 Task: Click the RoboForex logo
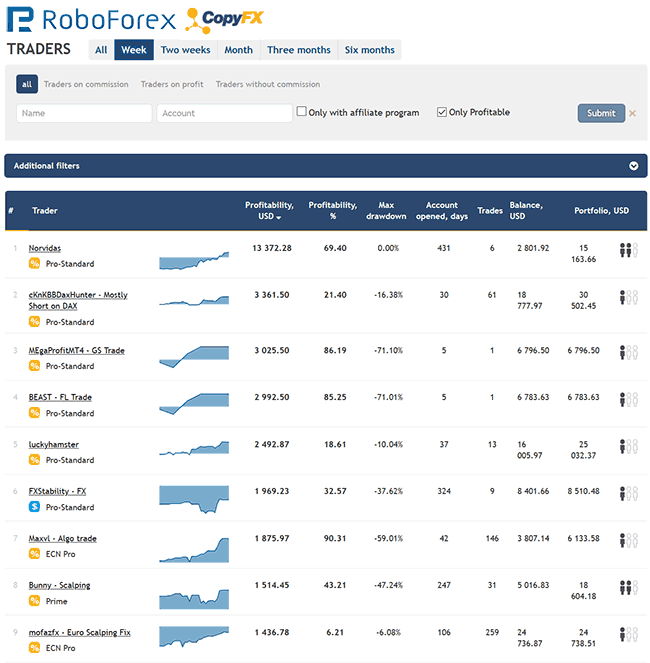click(91, 19)
